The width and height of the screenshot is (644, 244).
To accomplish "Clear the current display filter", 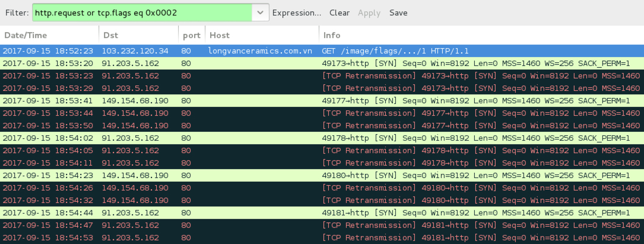I will point(340,12).
